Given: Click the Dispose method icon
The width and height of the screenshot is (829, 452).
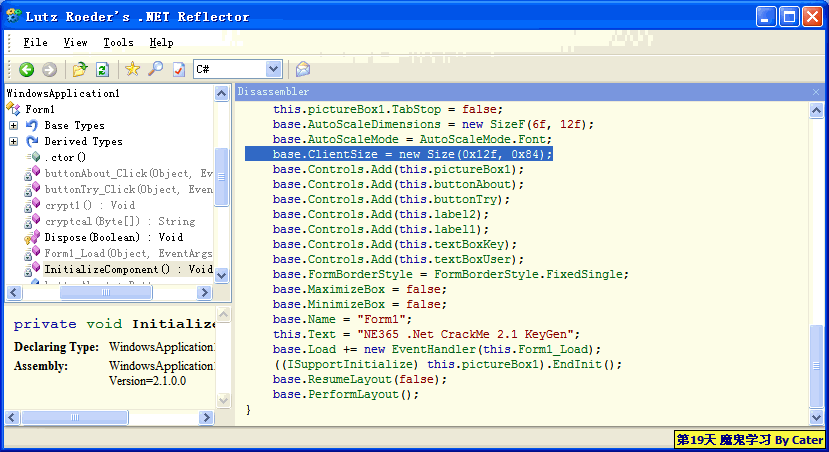Looking at the screenshot, I should tap(32, 237).
